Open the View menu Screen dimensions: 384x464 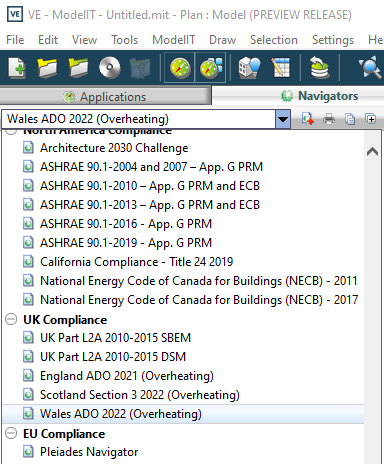pos(84,40)
